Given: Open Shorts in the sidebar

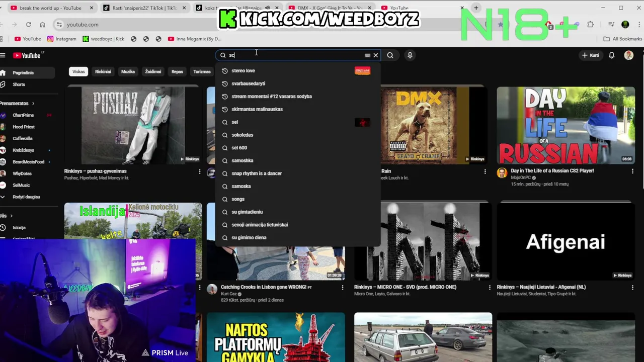Looking at the screenshot, I should pyautogui.click(x=26, y=84).
